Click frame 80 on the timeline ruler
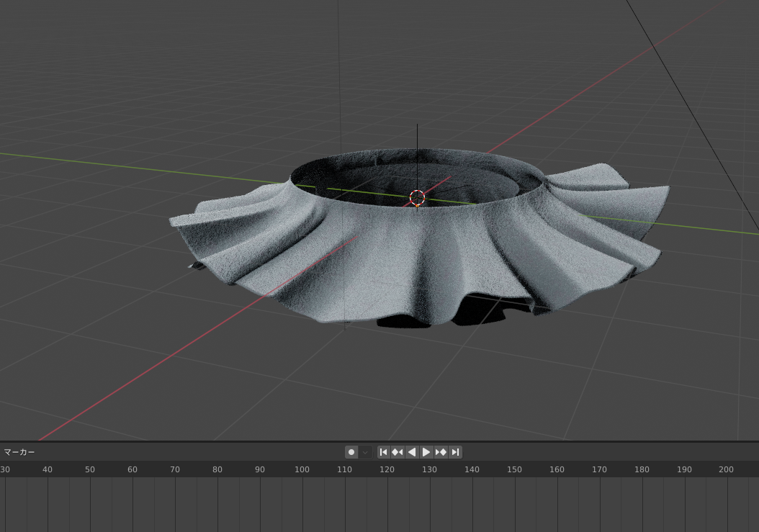 217,469
